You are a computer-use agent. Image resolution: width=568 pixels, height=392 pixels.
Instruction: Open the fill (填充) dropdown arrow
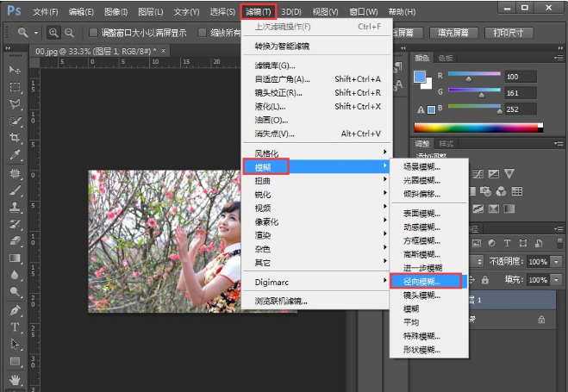point(555,280)
